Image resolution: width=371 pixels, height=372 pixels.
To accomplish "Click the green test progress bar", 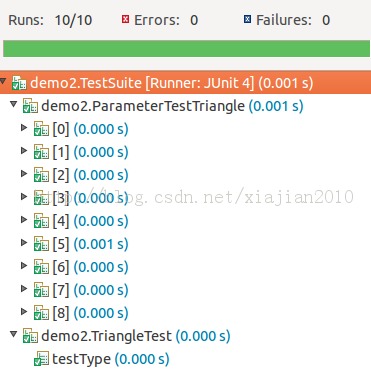I will click(x=186, y=49).
